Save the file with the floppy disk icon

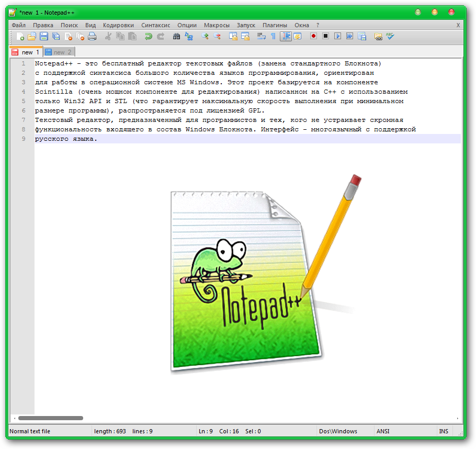[x=44, y=37]
